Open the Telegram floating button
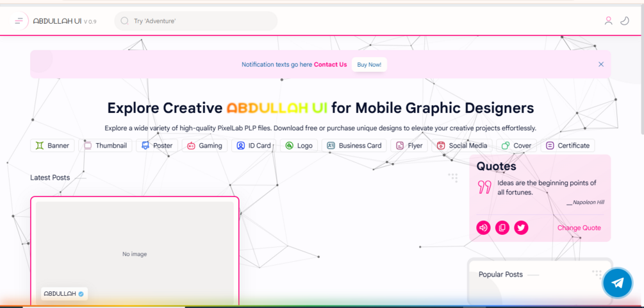644x308 pixels. pyautogui.click(x=618, y=282)
